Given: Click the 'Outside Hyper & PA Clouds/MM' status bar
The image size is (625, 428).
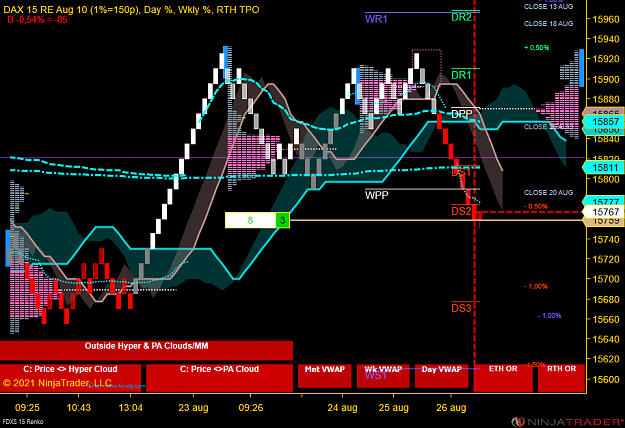Looking at the screenshot, I should [x=146, y=350].
